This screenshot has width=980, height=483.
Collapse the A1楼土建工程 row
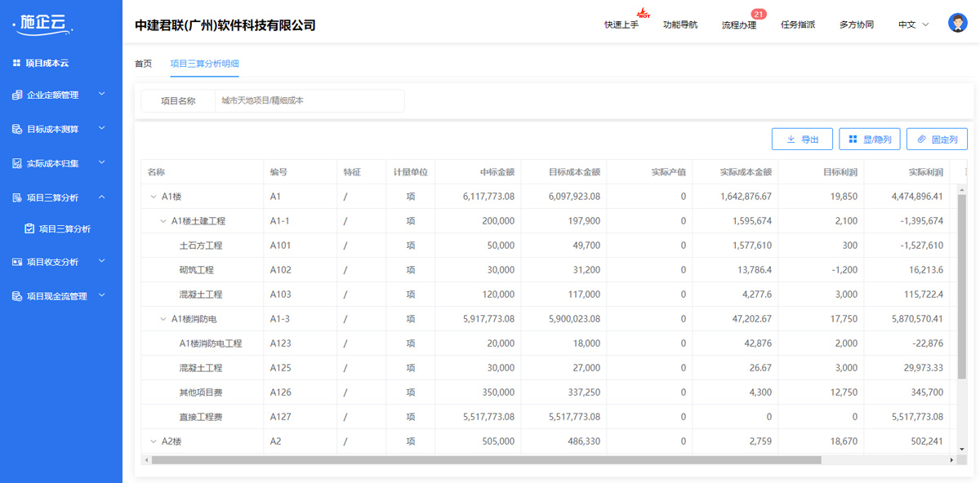click(163, 221)
